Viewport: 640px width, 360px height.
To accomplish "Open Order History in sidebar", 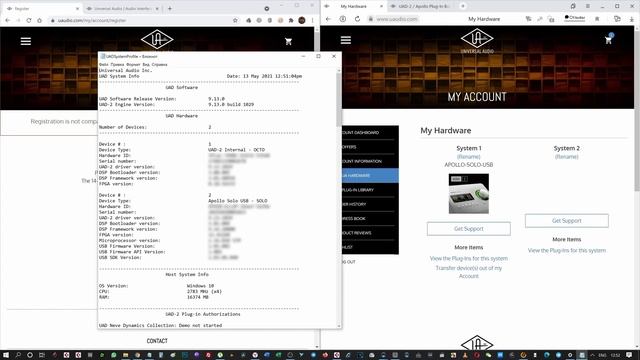I will (369, 204).
